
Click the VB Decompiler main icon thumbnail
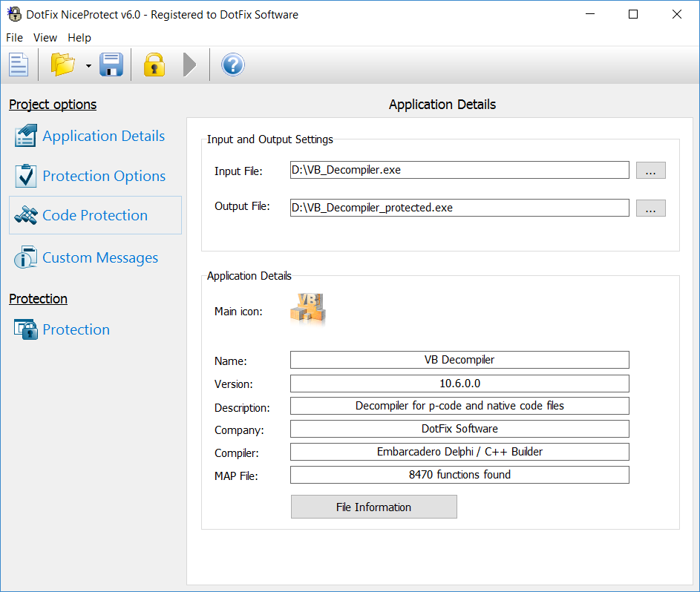[307, 309]
